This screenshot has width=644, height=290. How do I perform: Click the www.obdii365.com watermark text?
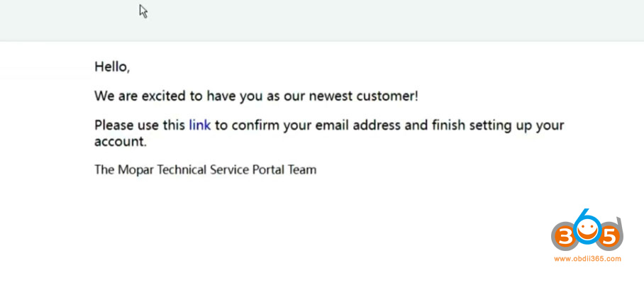(586, 259)
